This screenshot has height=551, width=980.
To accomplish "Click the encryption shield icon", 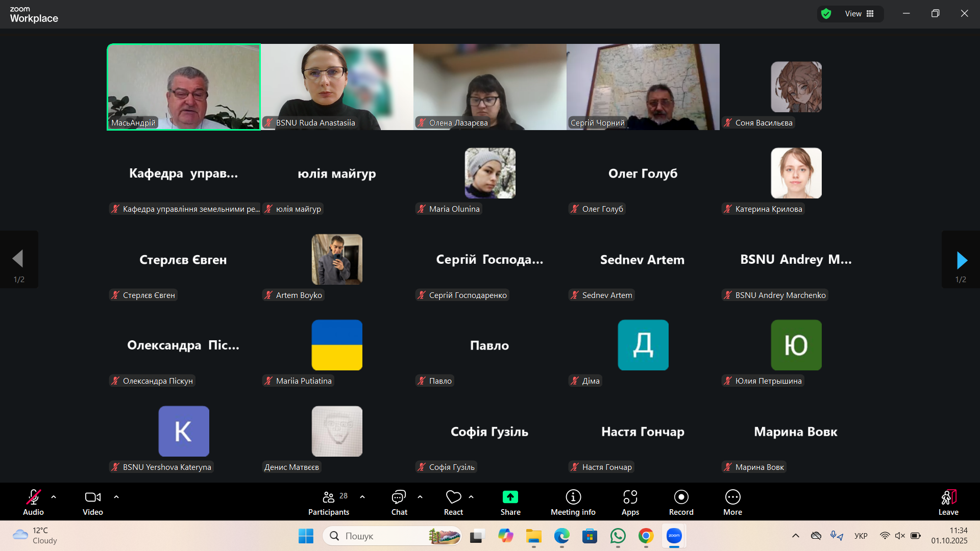I will click(826, 14).
